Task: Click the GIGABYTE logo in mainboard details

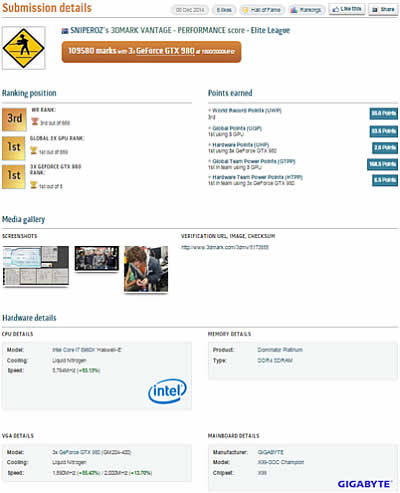Action: (x=364, y=484)
